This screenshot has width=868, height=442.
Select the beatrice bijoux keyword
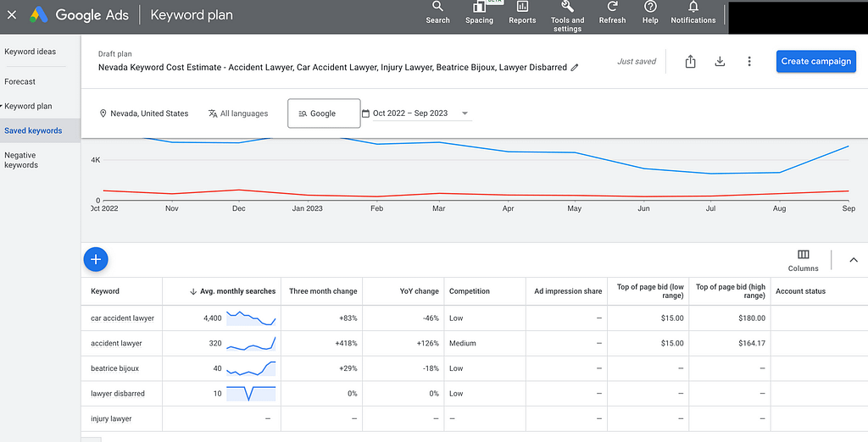tap(114, 368)
